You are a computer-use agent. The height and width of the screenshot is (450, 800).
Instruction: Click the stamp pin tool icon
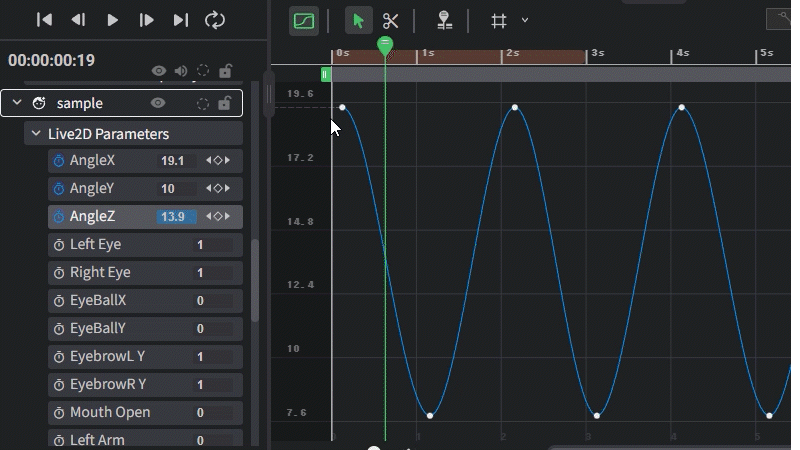pos(444,21)
